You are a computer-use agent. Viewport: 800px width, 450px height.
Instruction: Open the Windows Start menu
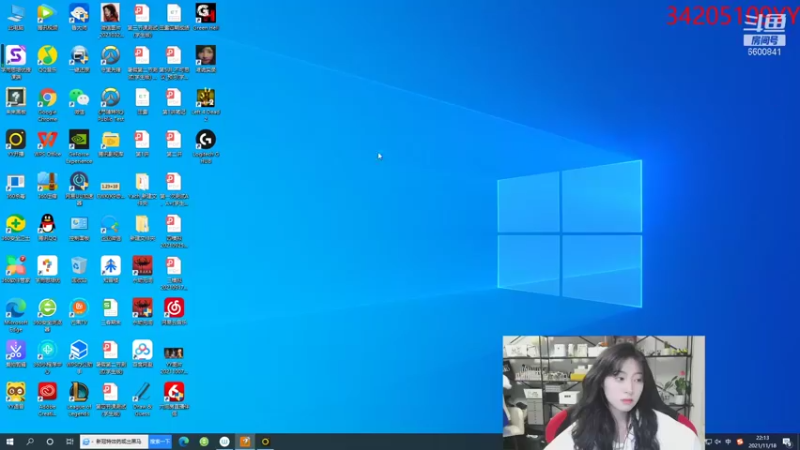click(10, 441)
